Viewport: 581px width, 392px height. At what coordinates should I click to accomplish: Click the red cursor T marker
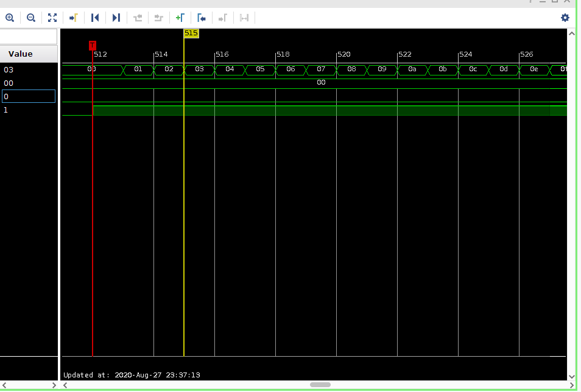click(93, 46)
